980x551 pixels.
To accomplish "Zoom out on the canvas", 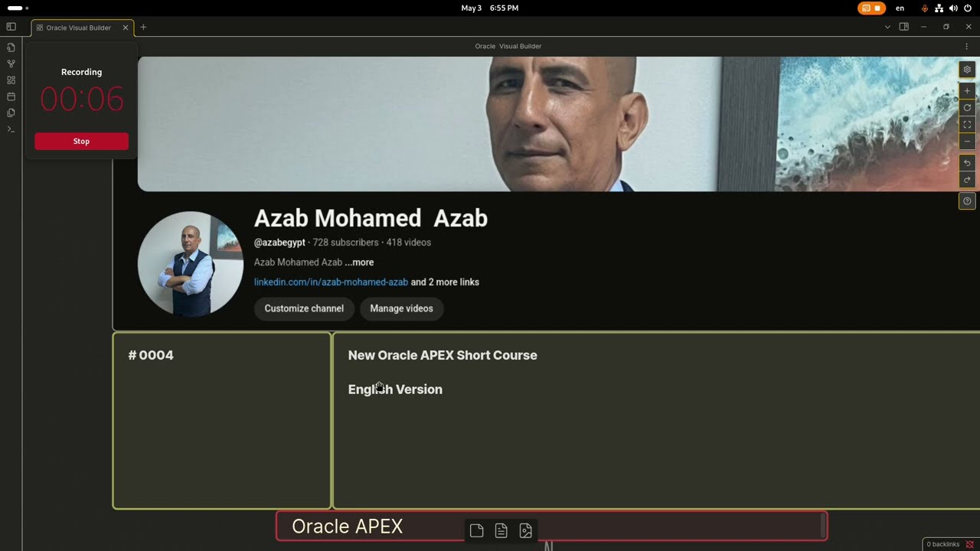I will pos(967,142).
